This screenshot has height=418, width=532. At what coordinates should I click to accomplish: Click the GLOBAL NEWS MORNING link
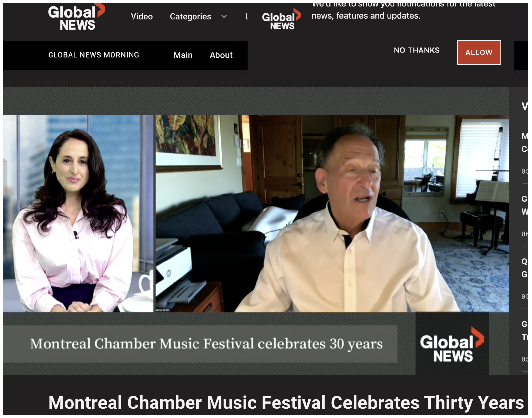(x=94, y=55)
